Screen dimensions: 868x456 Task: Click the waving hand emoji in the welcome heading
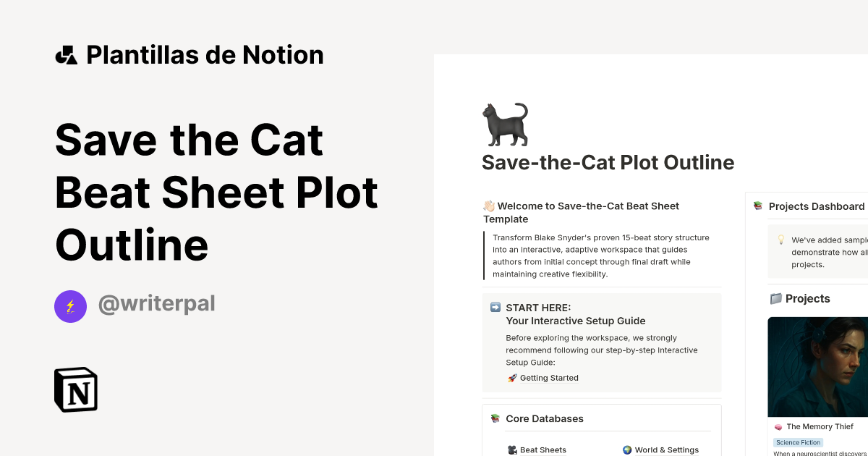tap(487, 206)
